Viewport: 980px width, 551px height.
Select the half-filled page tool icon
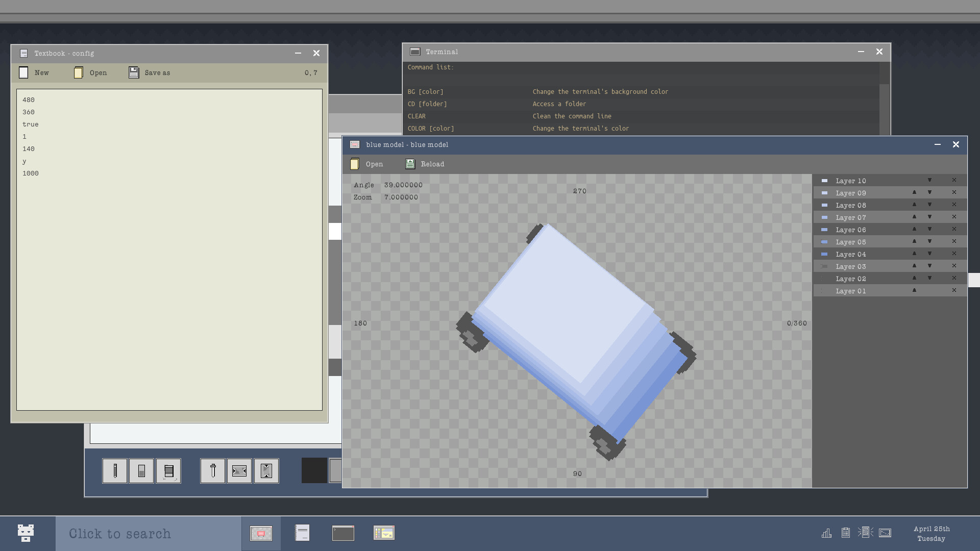tap(141, 470)
